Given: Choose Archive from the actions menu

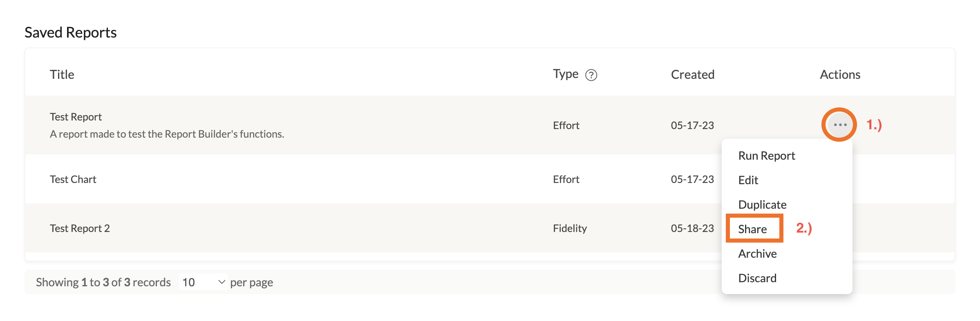Looking at the screenshot, I should coord(757,254).
